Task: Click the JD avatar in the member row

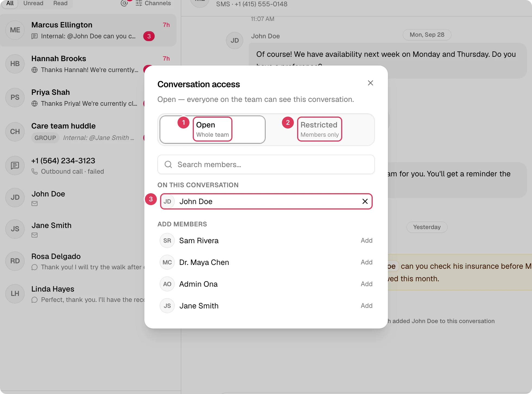Action: 167,201
